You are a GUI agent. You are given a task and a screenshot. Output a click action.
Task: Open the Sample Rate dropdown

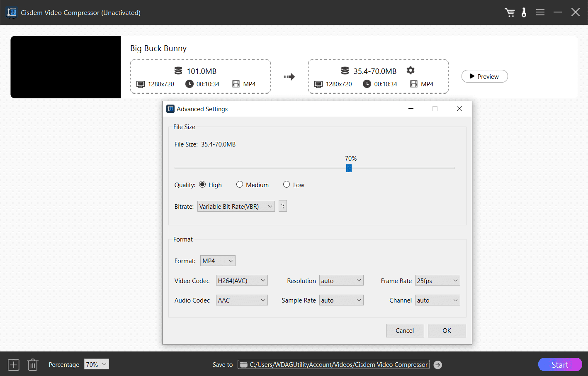click(341, 300)
